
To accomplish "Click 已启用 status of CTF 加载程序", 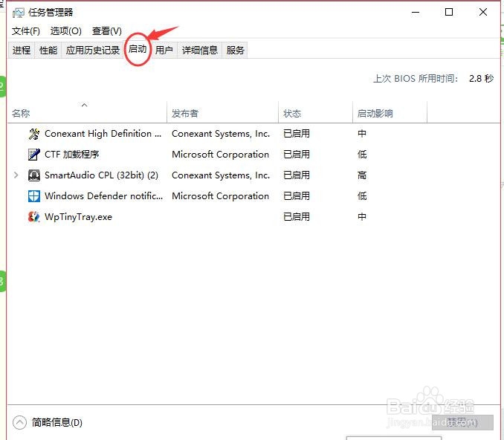I will coord(297,155).
